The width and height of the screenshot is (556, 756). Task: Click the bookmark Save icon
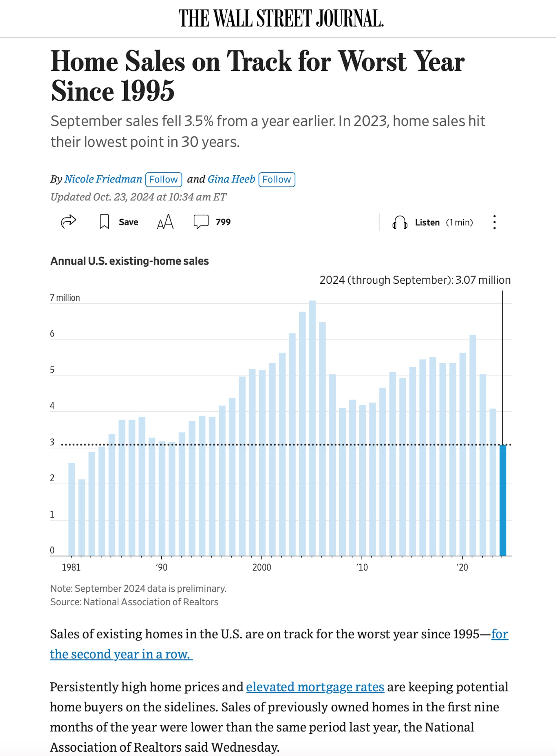coord(104,222)
